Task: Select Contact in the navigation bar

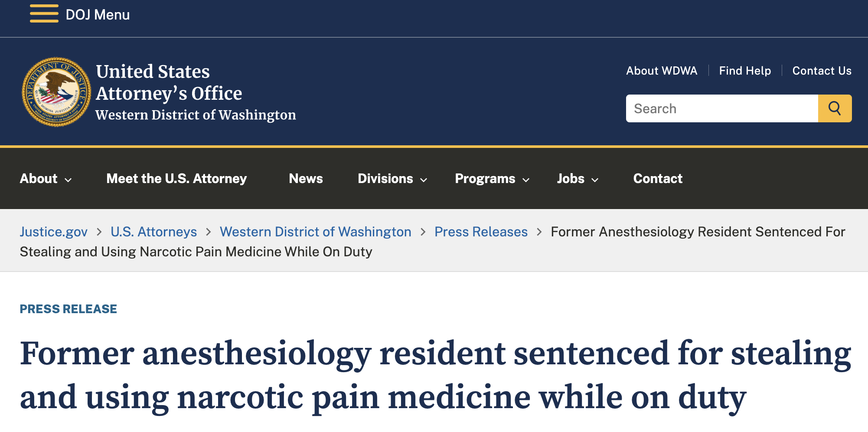Action: [657, 179]
